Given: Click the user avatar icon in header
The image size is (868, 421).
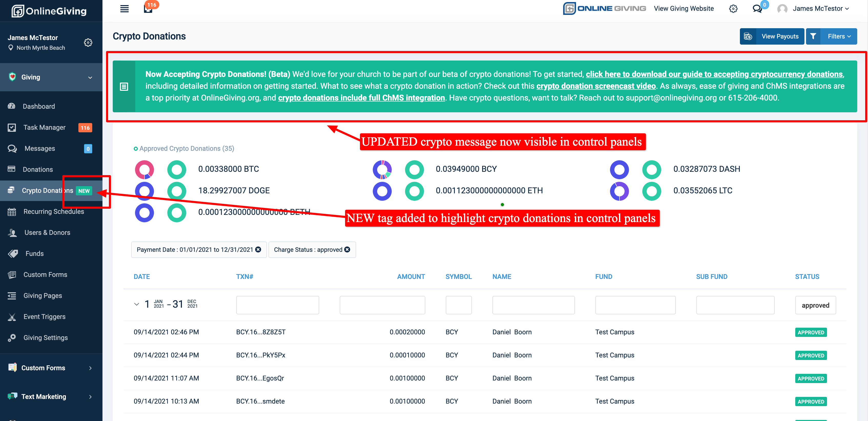Looking at the screenshot, I should click(782, 9).
